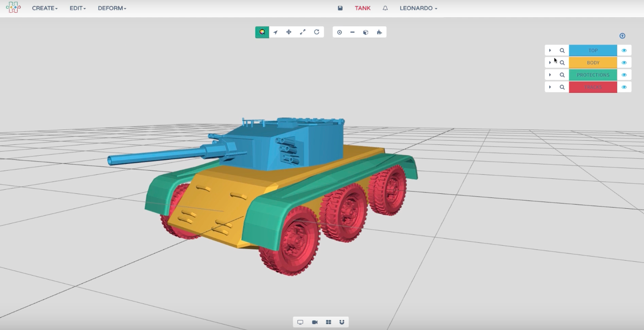Image resolution: width=644 pixels, height=330 pixels.
Task: Click the TANK project title
Action: click(363, 8)
